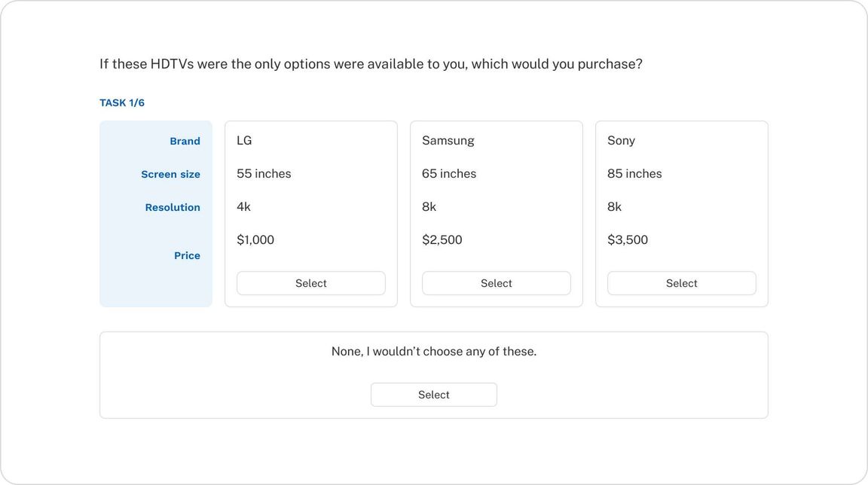This screenshot has height=485, width=868.
Task: Click the 'LG' brand name
Action: coord(244,141)
